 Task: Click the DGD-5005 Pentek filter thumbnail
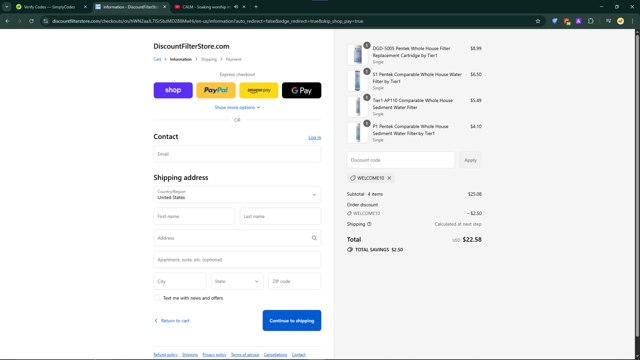point(358,54)
